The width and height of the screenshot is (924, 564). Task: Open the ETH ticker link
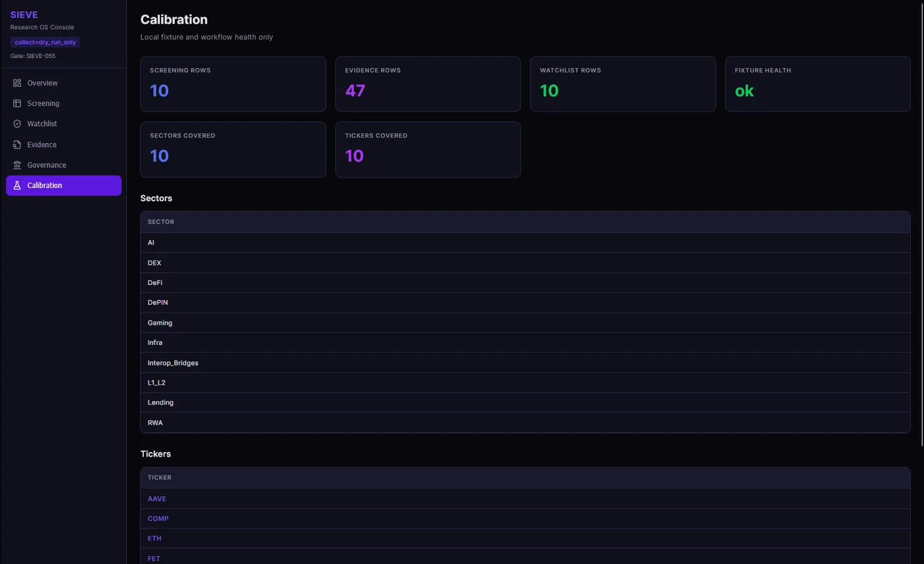pyautogui.click(x=154, y=538)
